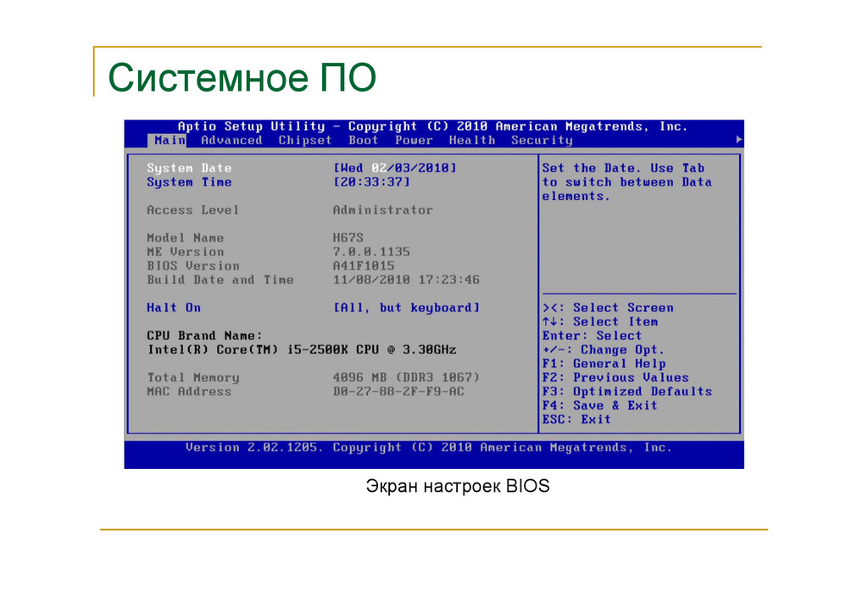Open the All, but keyboard setting
The image size is (868, 614).
coord(406,308)
